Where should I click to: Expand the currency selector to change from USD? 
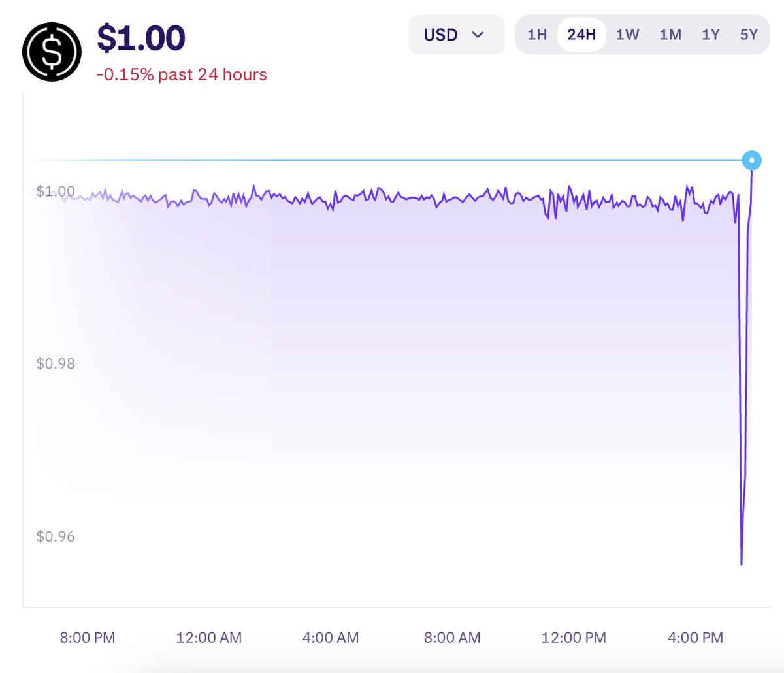click(456, 35)
